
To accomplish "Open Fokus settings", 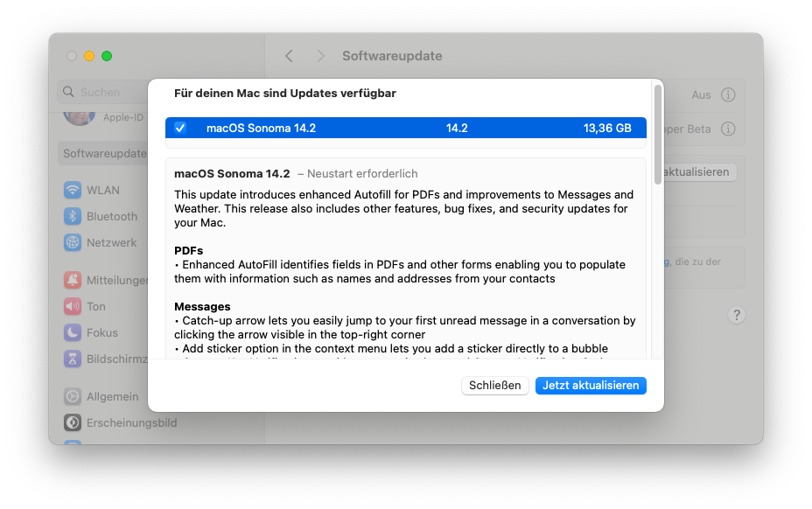I will click(x=103, y=332).
